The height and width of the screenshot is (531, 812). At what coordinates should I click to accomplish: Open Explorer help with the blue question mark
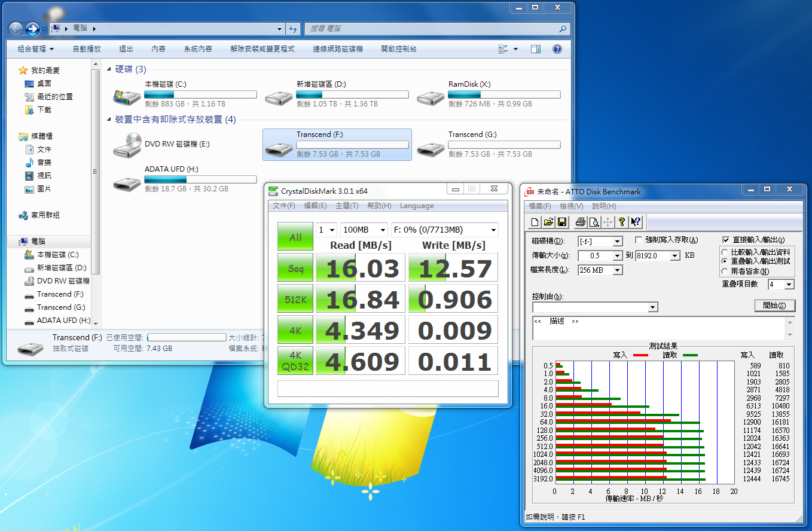(x=557, y=49)
